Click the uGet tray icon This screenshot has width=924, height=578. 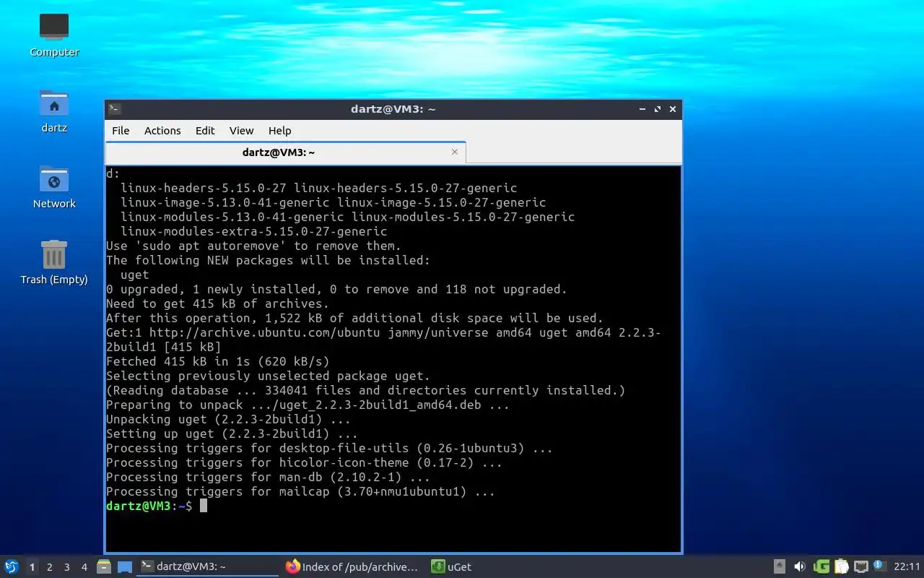821,566
